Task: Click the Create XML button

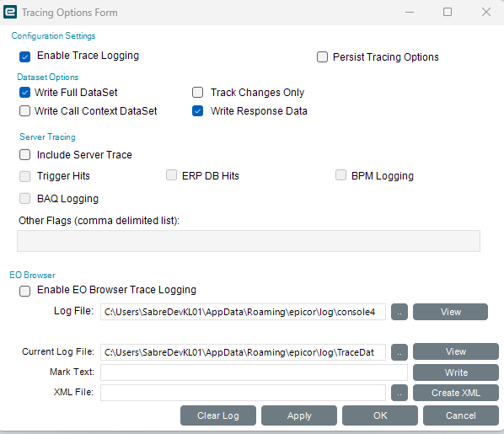Action: [456, 393]
